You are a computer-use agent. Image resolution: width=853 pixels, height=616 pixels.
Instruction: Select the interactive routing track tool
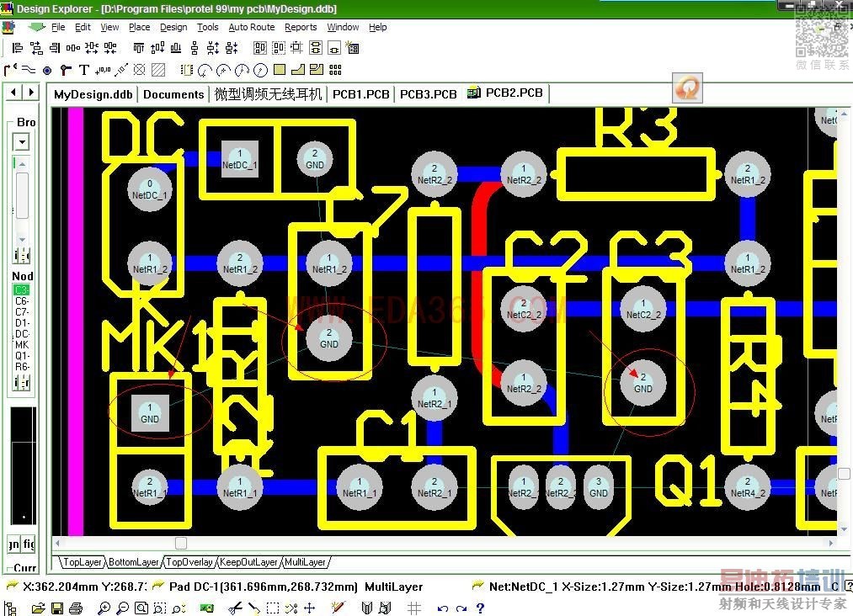coord(10,70)
